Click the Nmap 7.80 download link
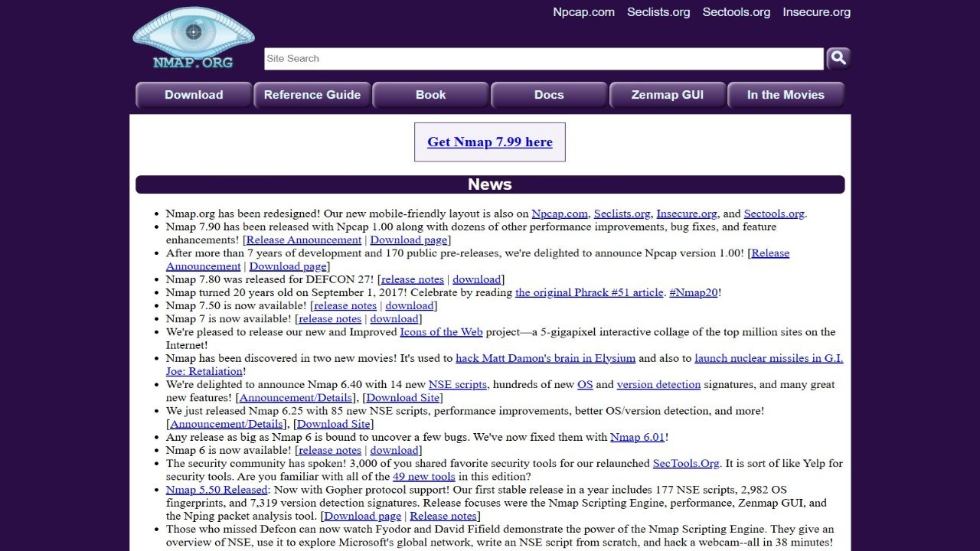 [x=476, y=279]
